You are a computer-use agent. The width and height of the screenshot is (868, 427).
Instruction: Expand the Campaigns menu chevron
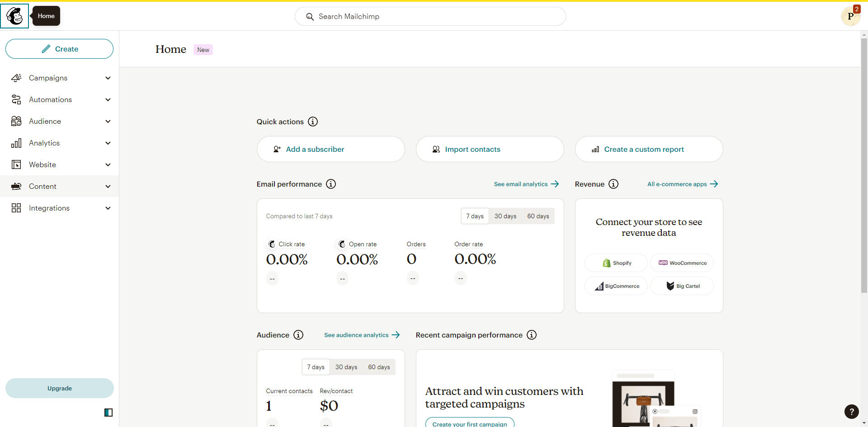[x=108, y=78]
